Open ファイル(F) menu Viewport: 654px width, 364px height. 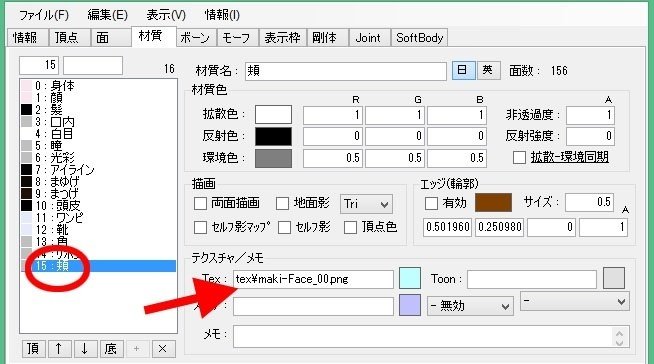pos(44,15)
